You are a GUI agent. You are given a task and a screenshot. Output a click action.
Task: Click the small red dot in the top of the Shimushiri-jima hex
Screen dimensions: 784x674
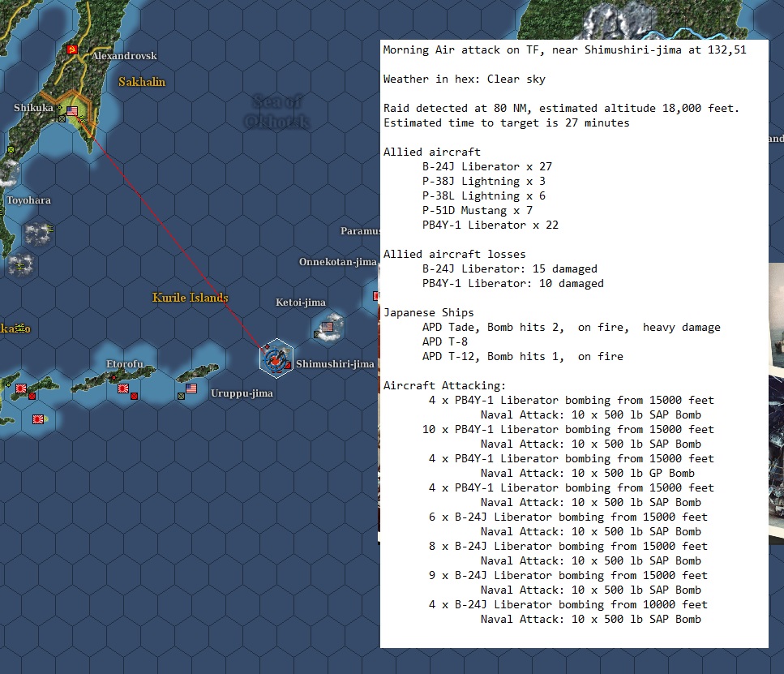[268, 347]
